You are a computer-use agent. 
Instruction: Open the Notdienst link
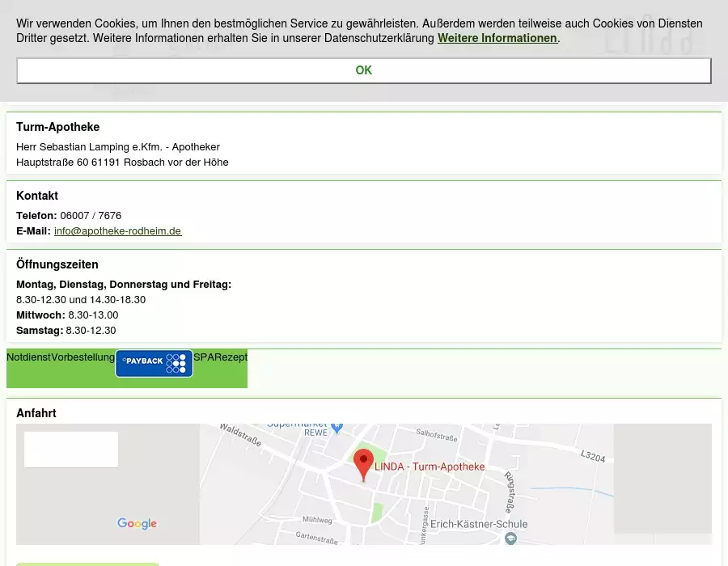(x=28, y=357)
